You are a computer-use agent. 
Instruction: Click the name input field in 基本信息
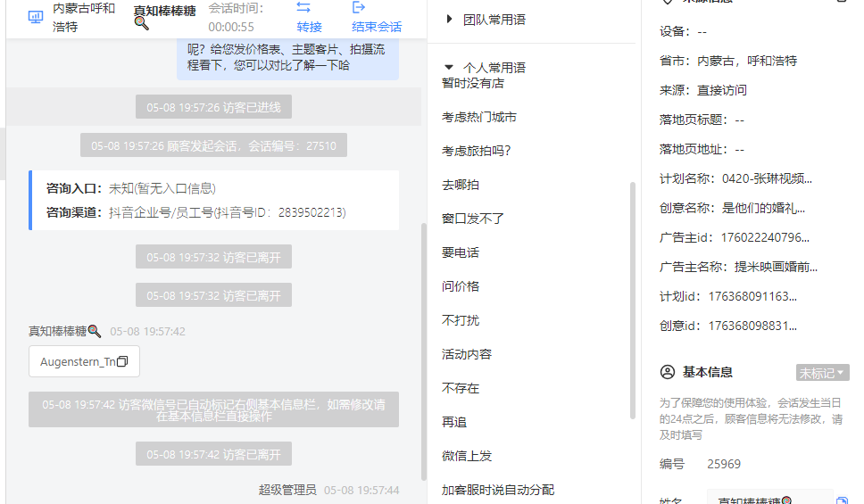[x=769, y=499]
